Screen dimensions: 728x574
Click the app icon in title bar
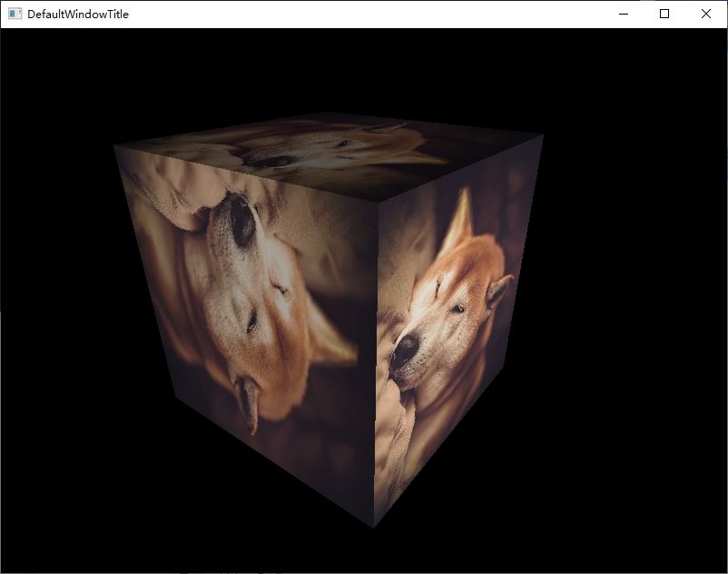click(15, 14)
